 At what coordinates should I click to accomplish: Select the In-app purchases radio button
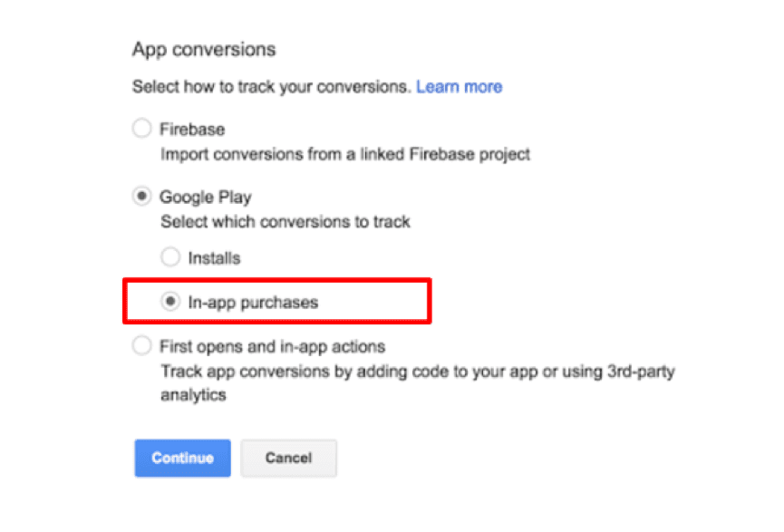click(169, 303)
